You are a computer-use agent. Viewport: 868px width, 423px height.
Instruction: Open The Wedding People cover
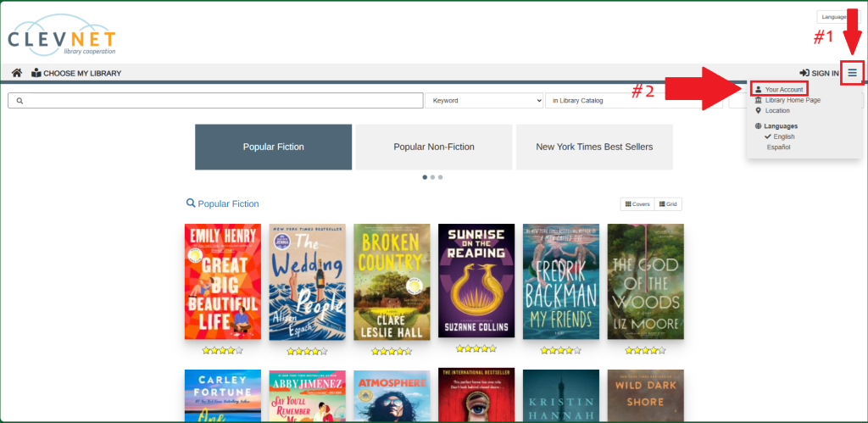(x=307, y=282)
